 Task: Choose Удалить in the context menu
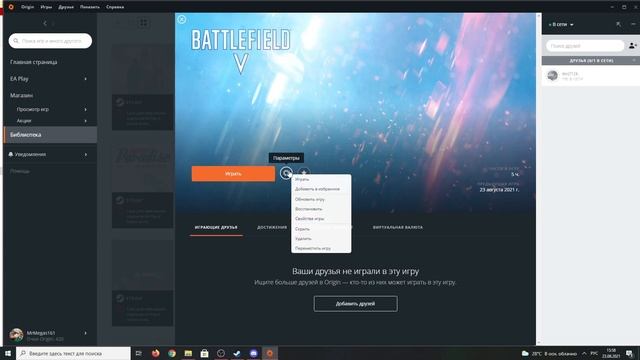point(321,238)
